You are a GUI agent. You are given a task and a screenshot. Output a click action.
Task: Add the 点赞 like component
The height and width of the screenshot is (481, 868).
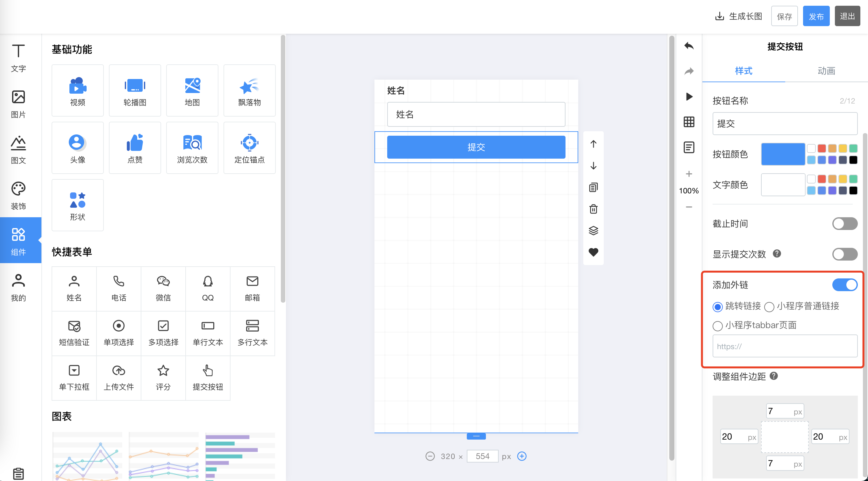pos(135,147)
